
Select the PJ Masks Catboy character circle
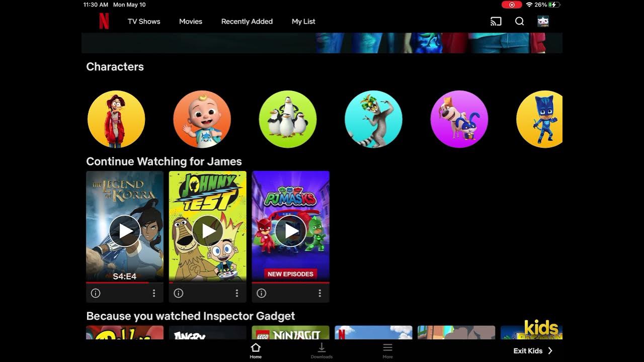(x=539, y=119)
